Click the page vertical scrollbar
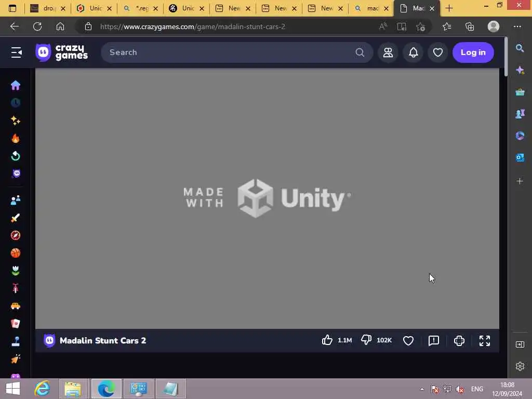This screenshot has width=532, height=399. pyautogui.click(x=506, y=57)
